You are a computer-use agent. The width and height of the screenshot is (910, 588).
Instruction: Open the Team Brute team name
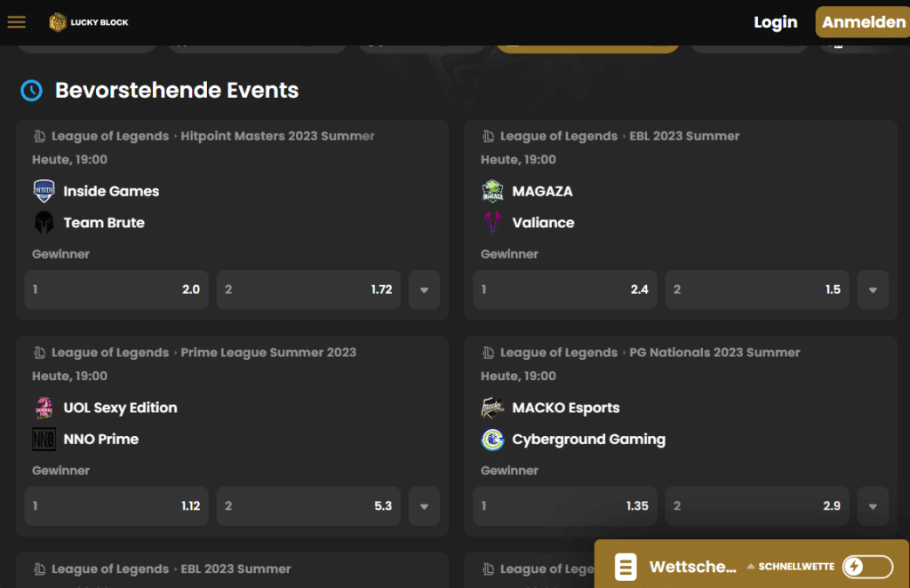coord(104,223)
